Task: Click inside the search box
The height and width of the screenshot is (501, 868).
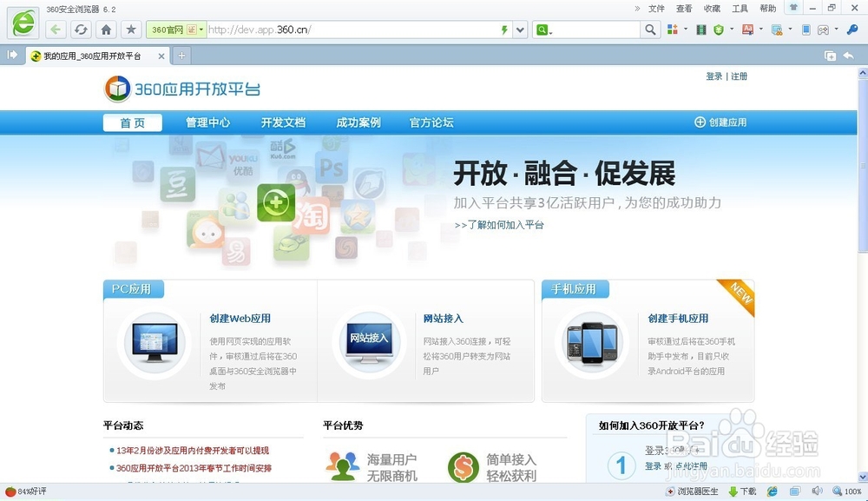Action: tap(595, 30)
